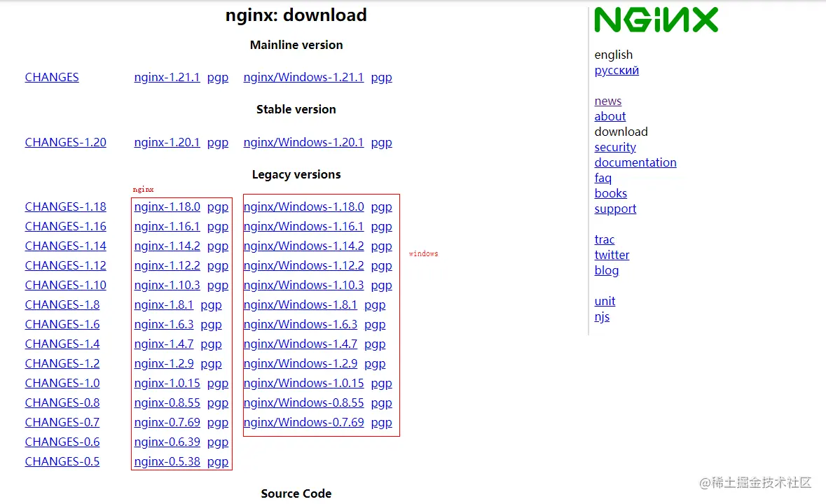Download nginx/Windows-1.12.2
The width and height of the screenshot is (826, 504).
[303, 266]
